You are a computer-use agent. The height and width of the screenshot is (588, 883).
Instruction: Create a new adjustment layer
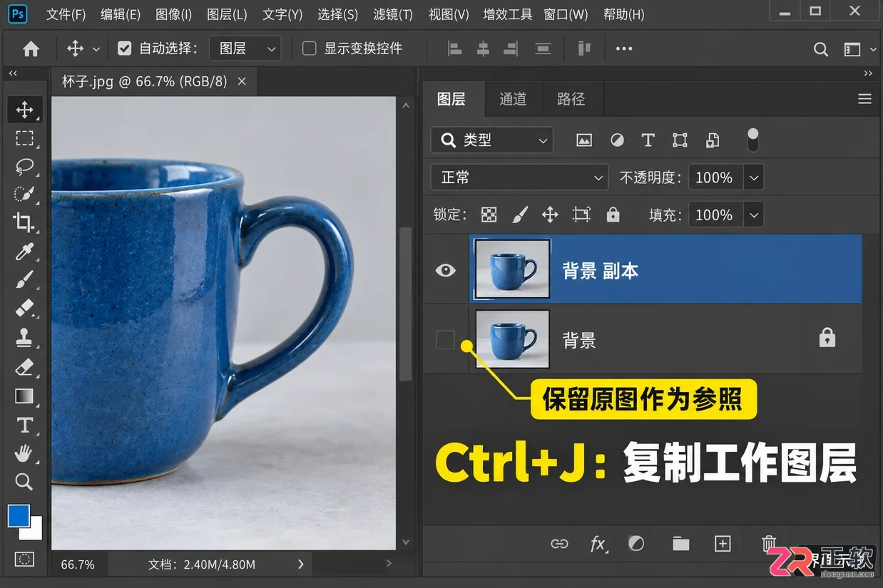tap(636, 544)
